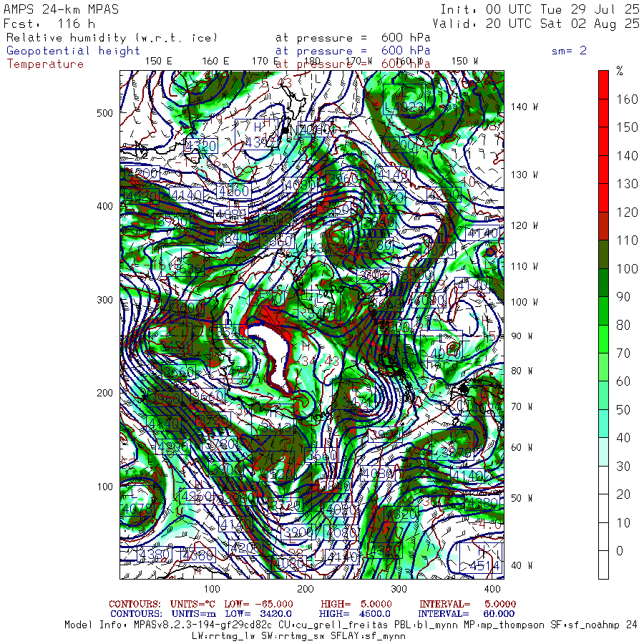Click the 'SF:sf_noahmp' scheme text
644x644 pixels.
585,625
